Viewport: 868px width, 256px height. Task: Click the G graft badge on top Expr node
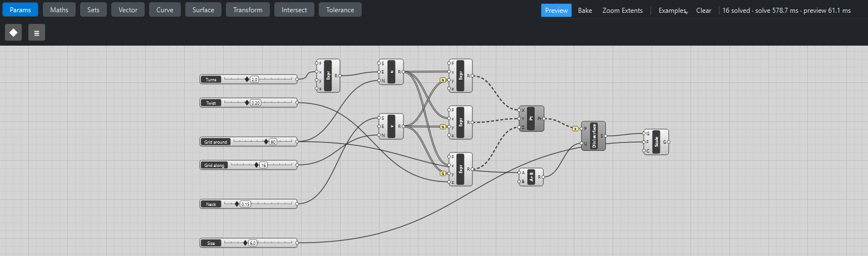click(443, 80)
